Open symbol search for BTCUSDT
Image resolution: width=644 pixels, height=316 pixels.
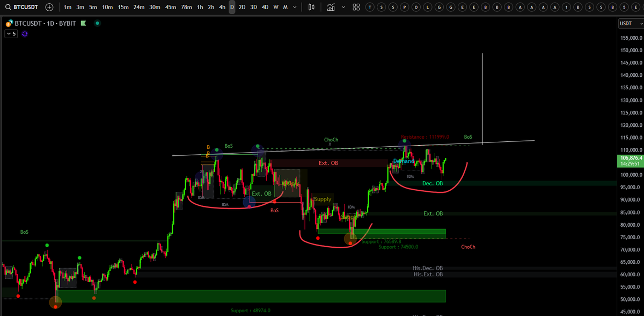pos(21,7)
